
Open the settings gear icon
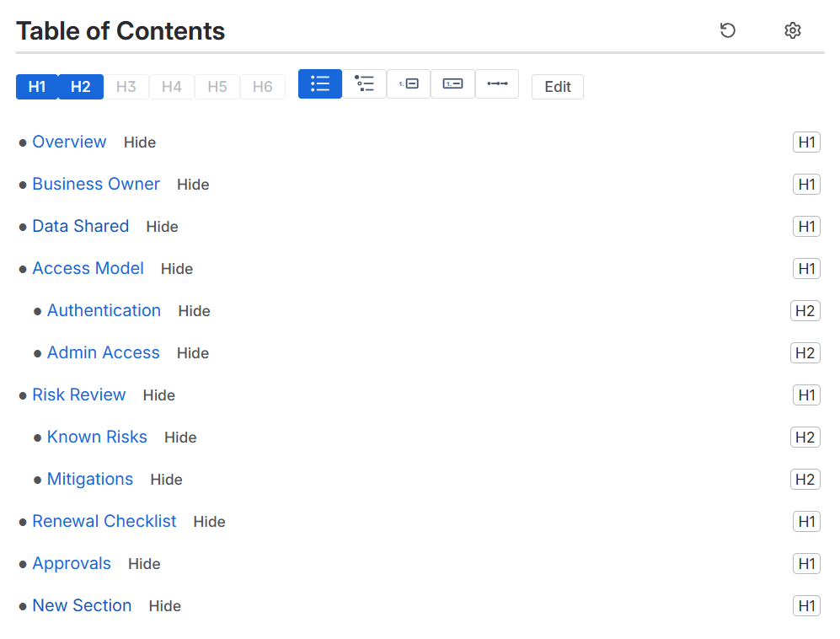(792, 30)
